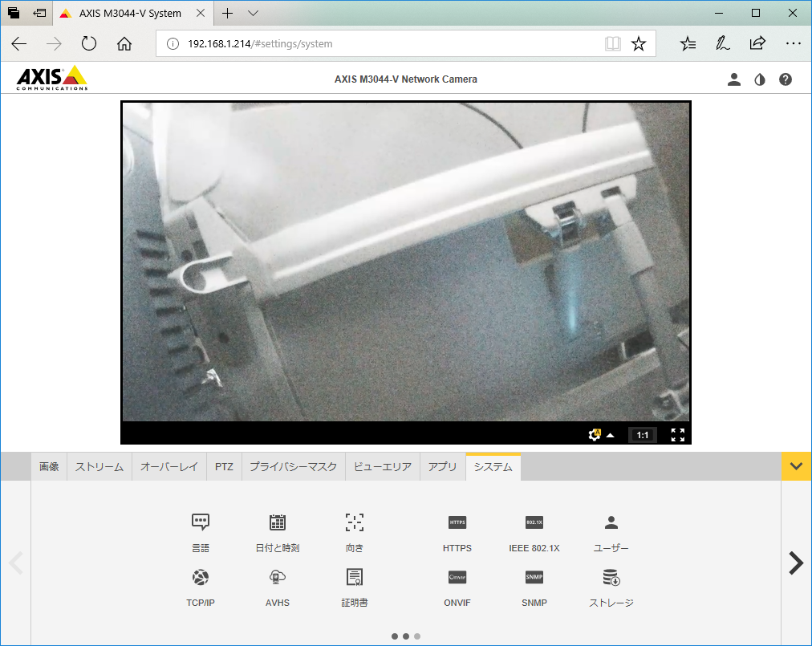Set tabs aside icon in browser
The image size is (812, 646).
point(39,13)
